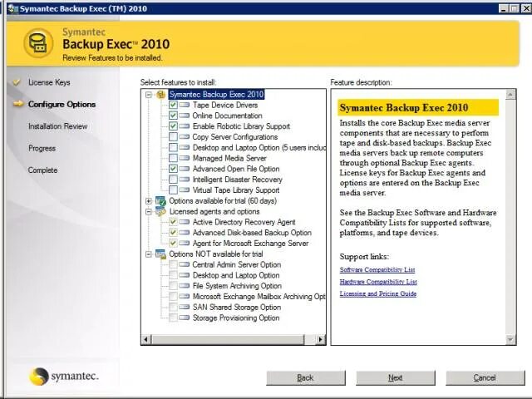Select Progress step in sidebar

(42, 148)
